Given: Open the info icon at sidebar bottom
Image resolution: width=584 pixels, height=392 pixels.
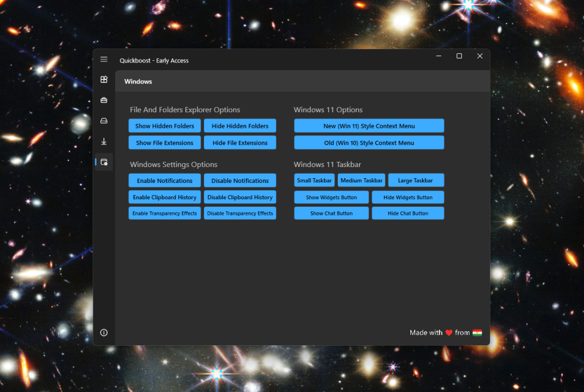Looking at the screenshot, I should point(104,332).
